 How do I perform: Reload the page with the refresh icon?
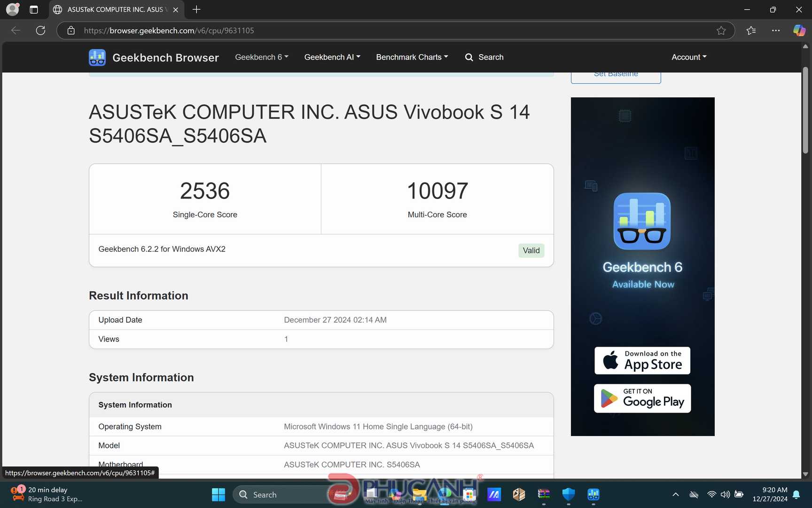click(x=41, y=31)
